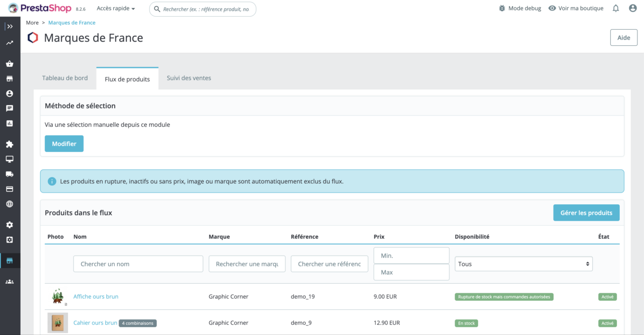Image resolution: width=644 pixels, height=335 pixels.
Task: Open the Affiche ours brun product link
Action: click(96, 297)
